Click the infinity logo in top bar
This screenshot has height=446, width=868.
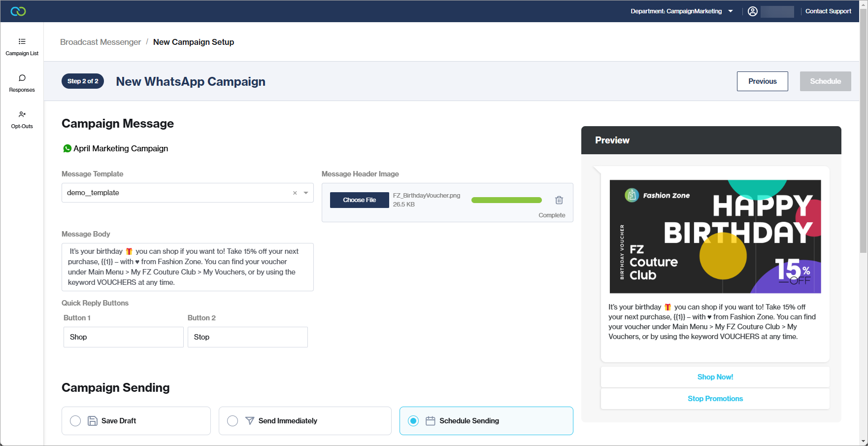coord(18,11)
